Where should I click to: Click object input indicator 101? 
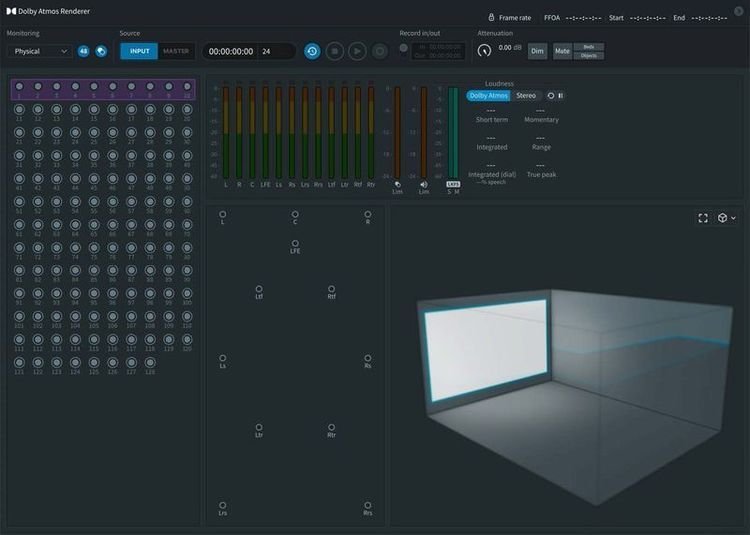(x=19, y=317)
